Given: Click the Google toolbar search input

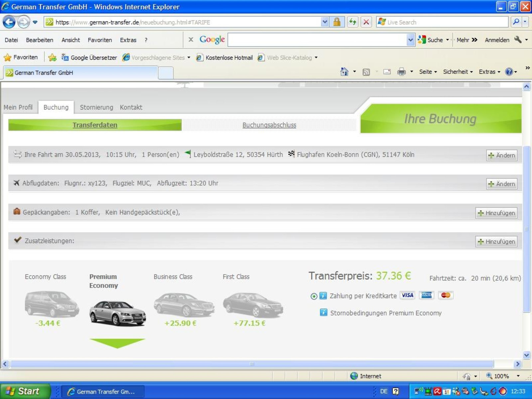Looking at the screenshot, I should point(318,40).
